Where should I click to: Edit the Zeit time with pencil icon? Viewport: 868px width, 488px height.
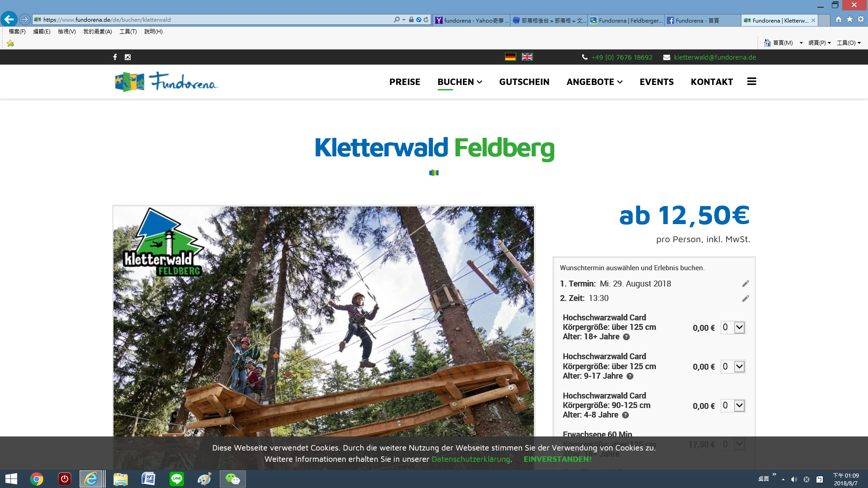(x=745, y=298)
